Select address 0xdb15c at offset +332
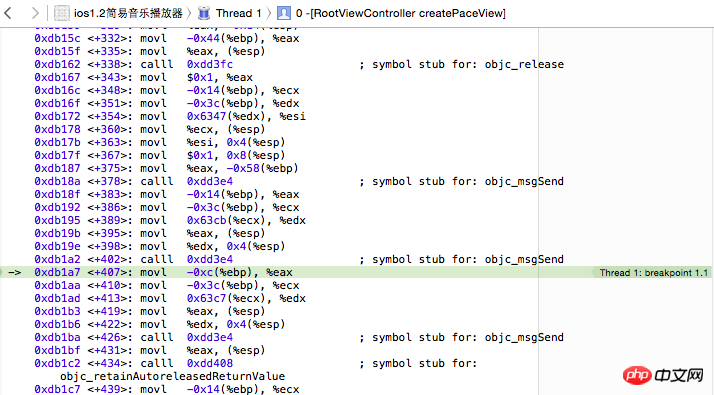This screenshot has width=714, height=395. [57, 38]
